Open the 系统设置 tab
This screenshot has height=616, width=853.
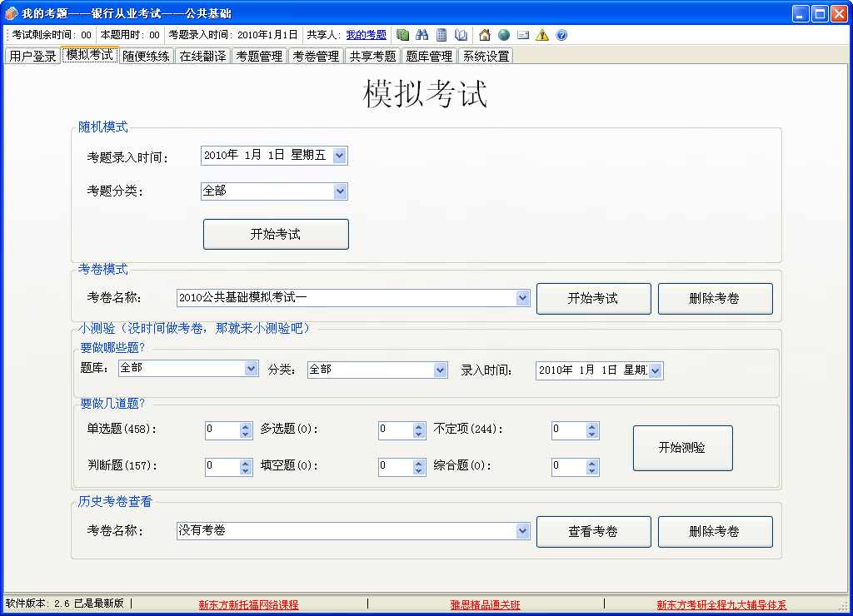[x=486, y=56]
